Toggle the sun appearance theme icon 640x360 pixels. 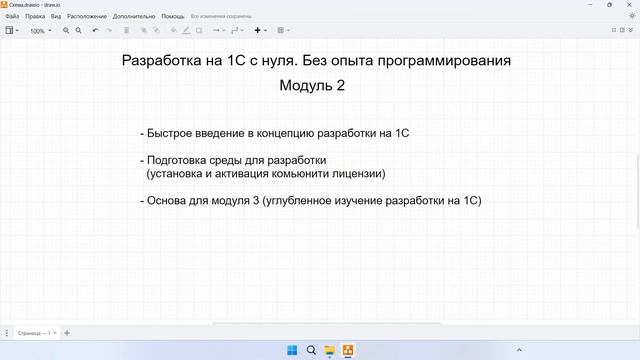[632, 16]
